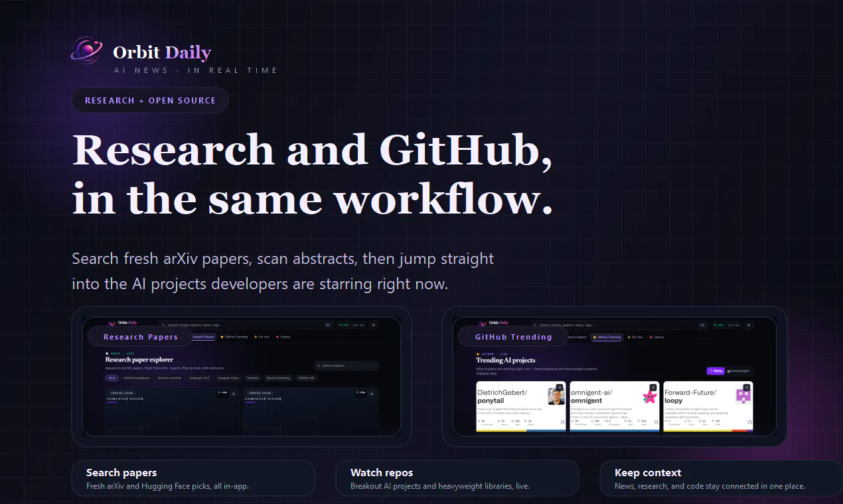Click the 'Research and GitHub, in the same workflow.' headline

coord(312,174)
